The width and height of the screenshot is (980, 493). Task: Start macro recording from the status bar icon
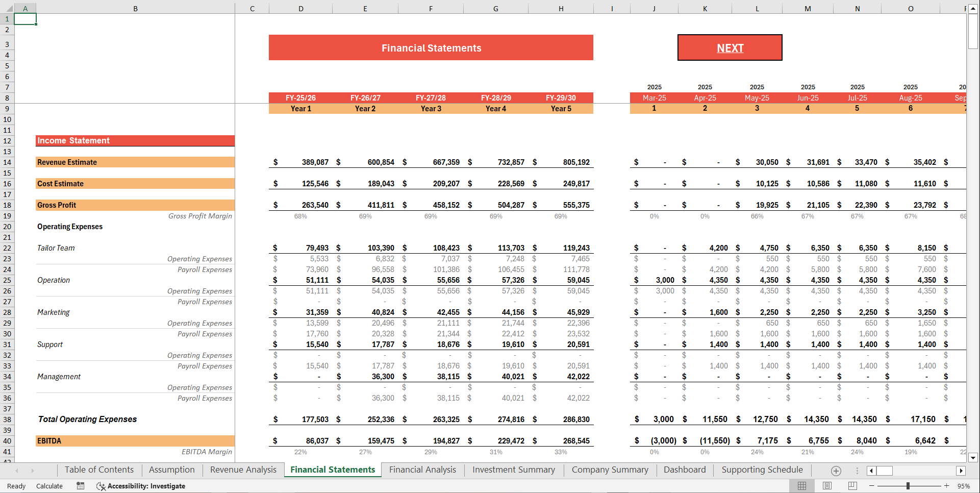(x=80, y=486)
